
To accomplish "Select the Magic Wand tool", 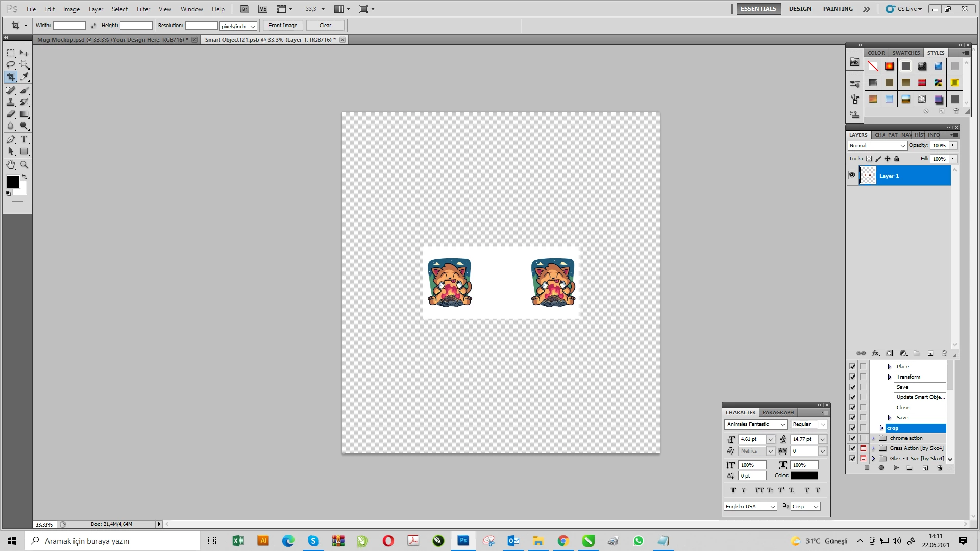I will coord(24,65).
